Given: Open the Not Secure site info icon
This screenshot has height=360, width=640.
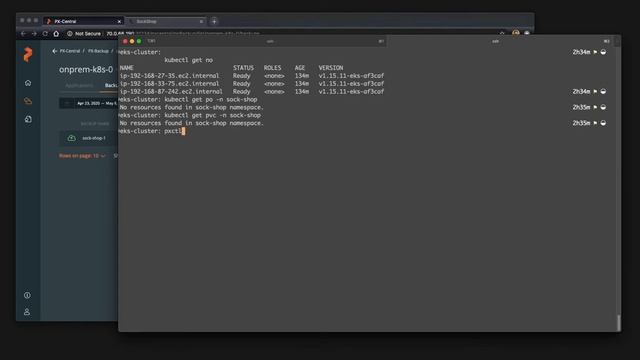Looking at the screenshot, I should coord(70,33).
